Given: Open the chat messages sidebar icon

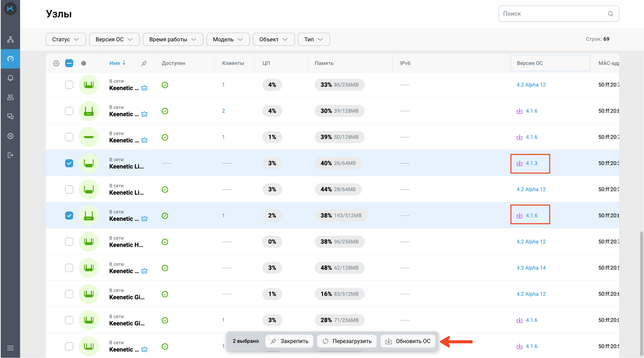Looking at the screenshot, I should pyautogui.click(x=10, y=116).
